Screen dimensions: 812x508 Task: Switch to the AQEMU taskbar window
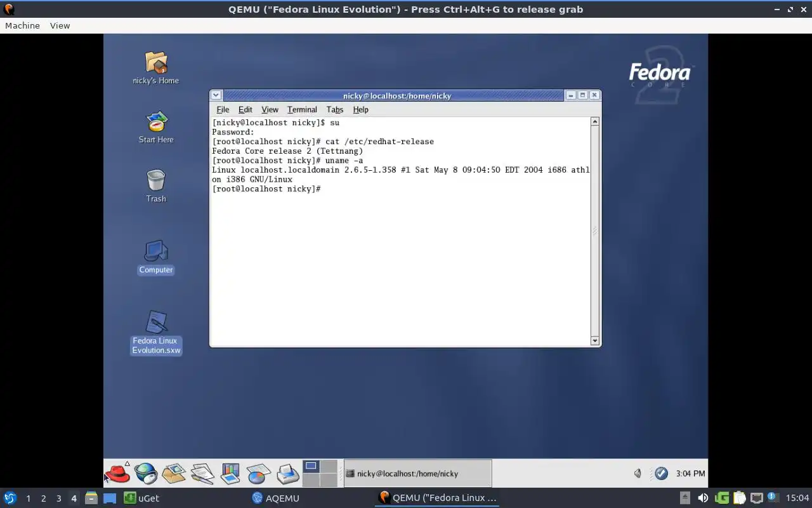275,498
